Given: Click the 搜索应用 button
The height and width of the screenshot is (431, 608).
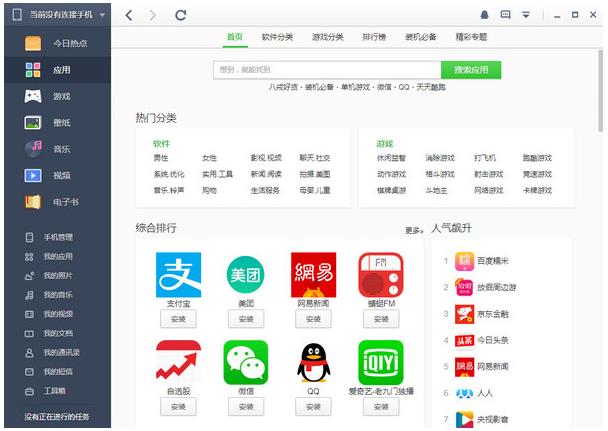Looking at the screenshot, I should pos(471,70).
